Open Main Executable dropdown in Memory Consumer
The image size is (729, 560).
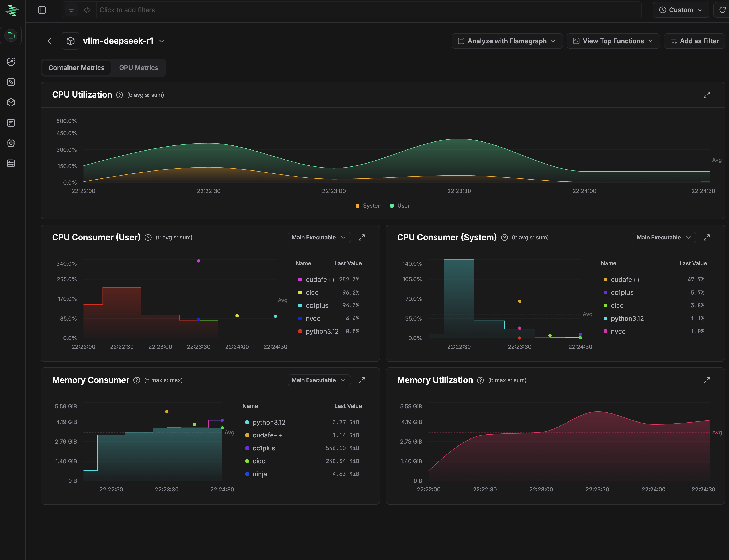[319, 380]
